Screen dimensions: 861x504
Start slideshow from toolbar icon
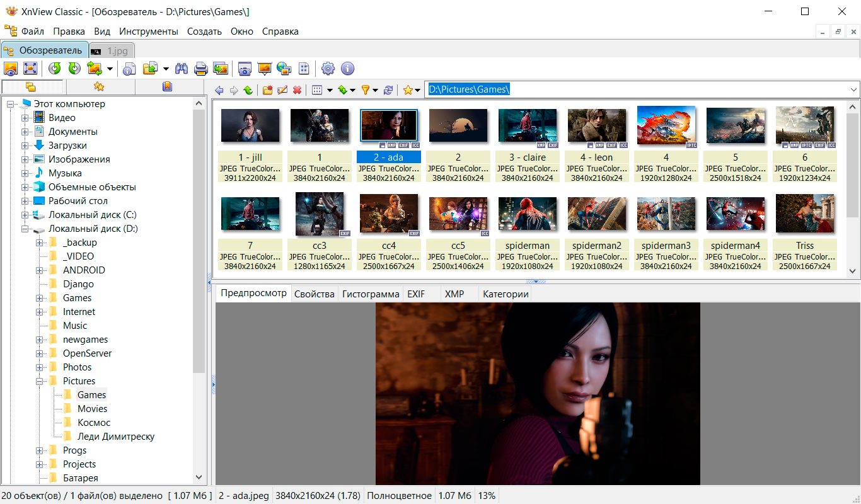point(264,69)
